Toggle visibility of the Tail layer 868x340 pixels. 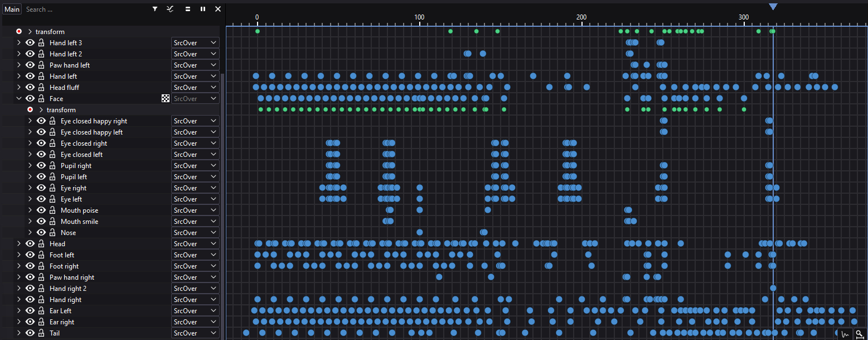pos(30,333)
